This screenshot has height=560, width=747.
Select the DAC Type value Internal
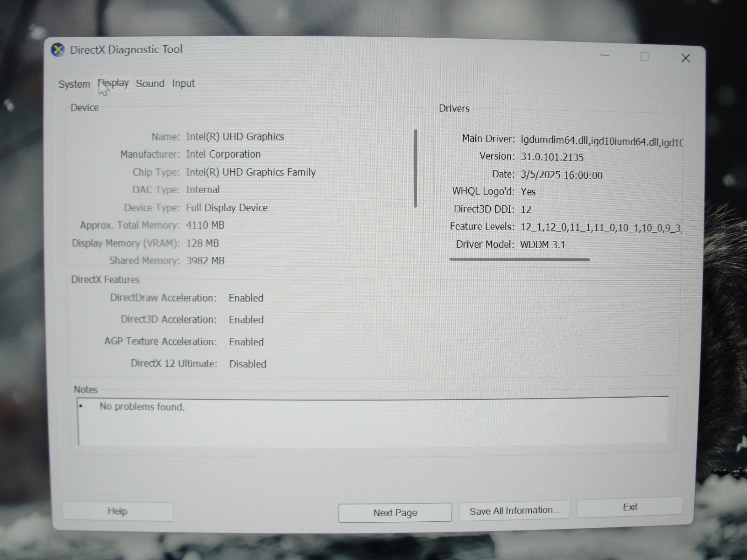(203, 189)
